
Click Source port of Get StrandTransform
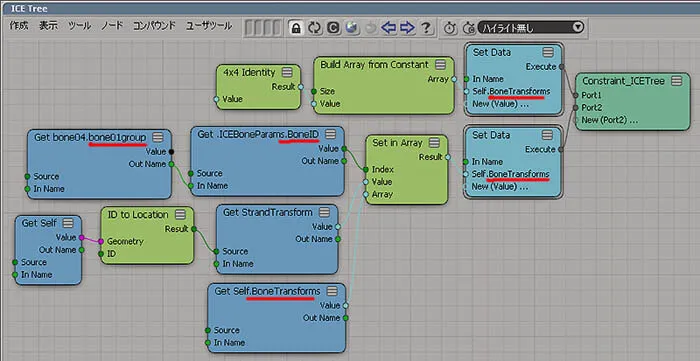pos(217,252)
